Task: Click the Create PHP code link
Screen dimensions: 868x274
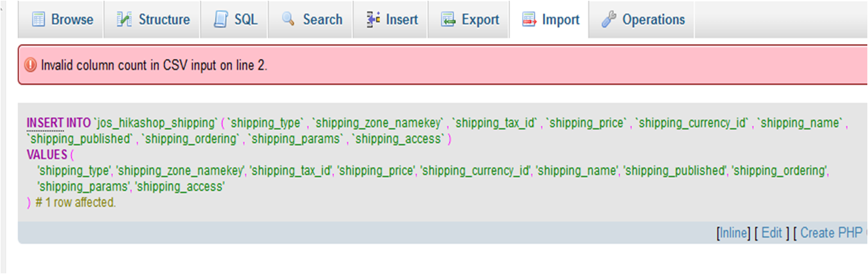Action: click(833, 233)
